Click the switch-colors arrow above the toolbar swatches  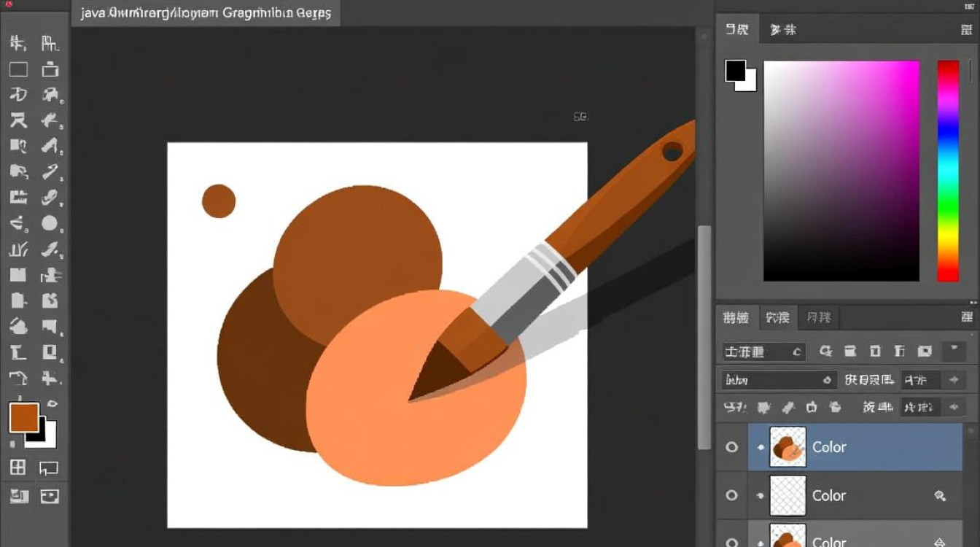52,403
